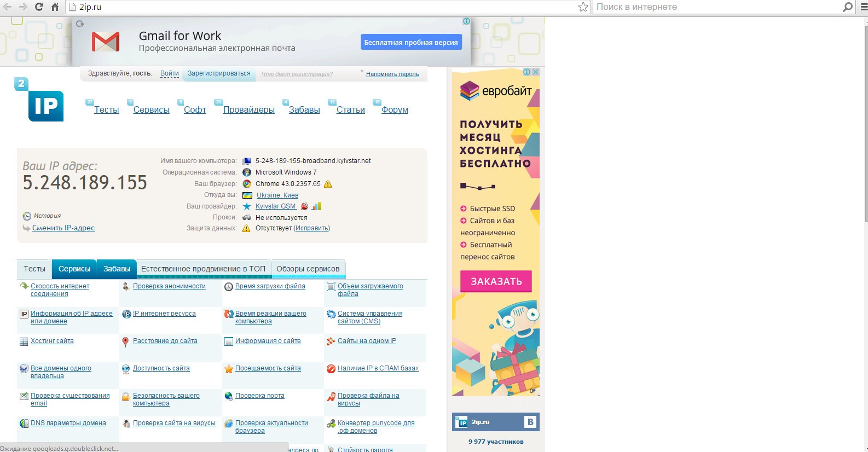
Task: Open the Забавы navigation menu
Action: pyautogui.click(x=304, y=110)
